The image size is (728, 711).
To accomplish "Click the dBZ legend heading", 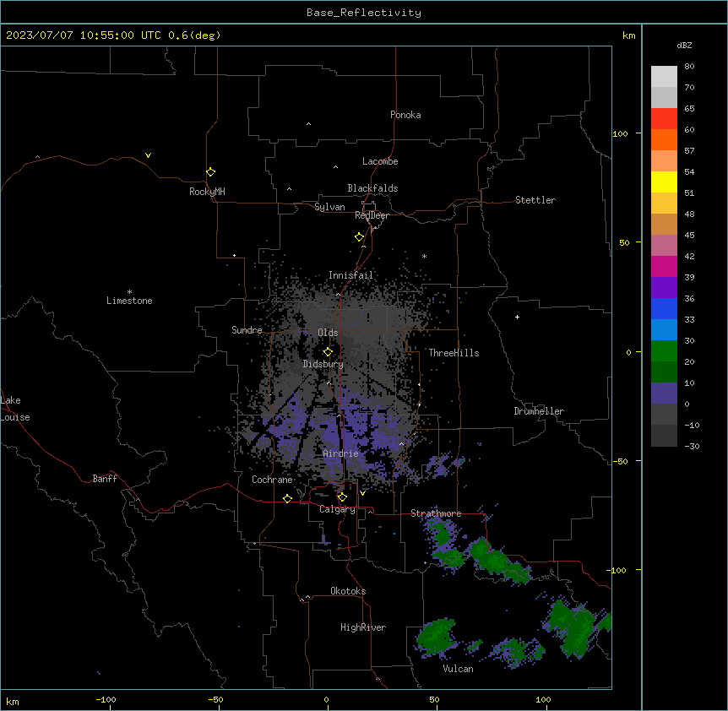I will (x=684, y=45).
